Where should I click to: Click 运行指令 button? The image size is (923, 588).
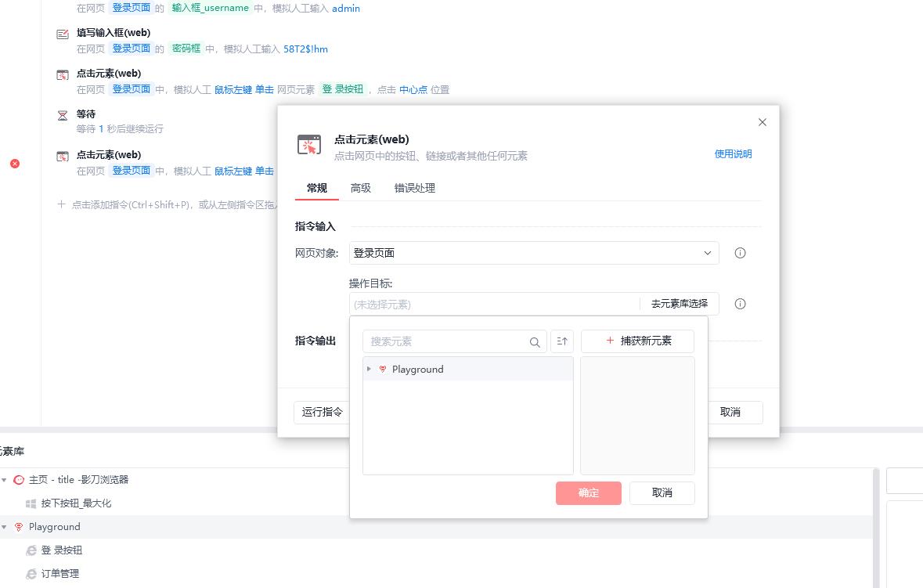click(x=322, y=412)
